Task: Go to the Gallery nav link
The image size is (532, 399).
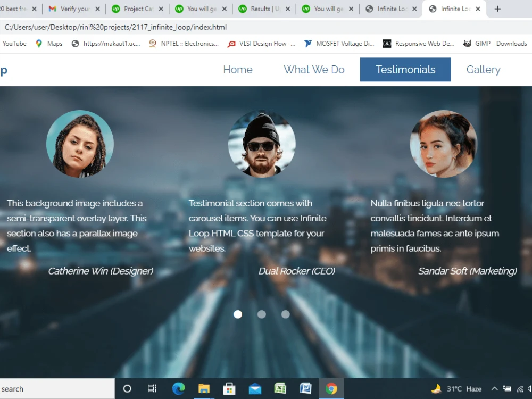Action: pyautogui.click(x=483, y=70)
